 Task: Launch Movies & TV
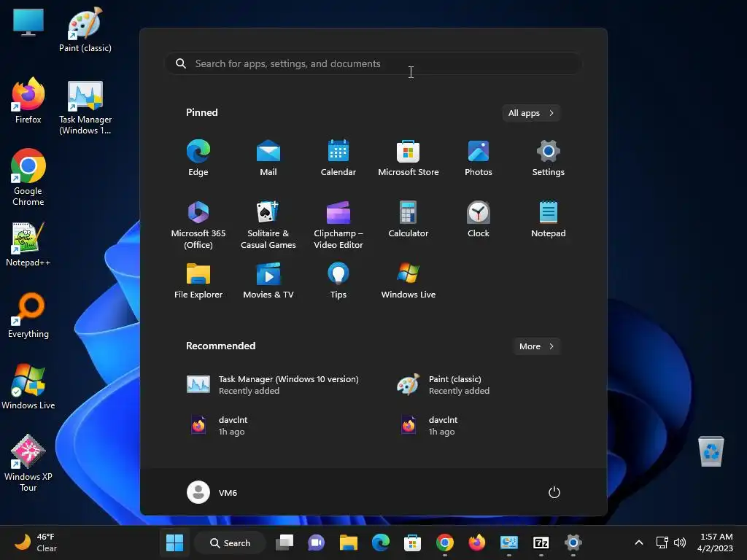point(268,281)
